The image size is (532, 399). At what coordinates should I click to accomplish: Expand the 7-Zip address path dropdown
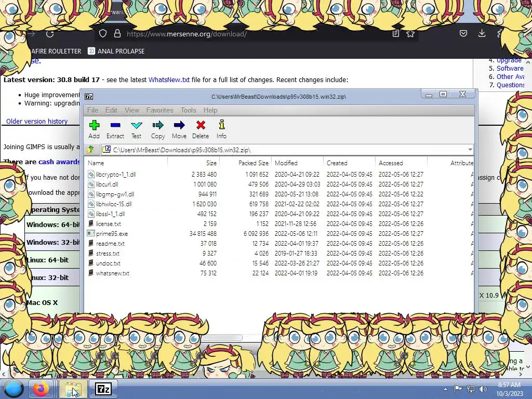tap(470, 150)
